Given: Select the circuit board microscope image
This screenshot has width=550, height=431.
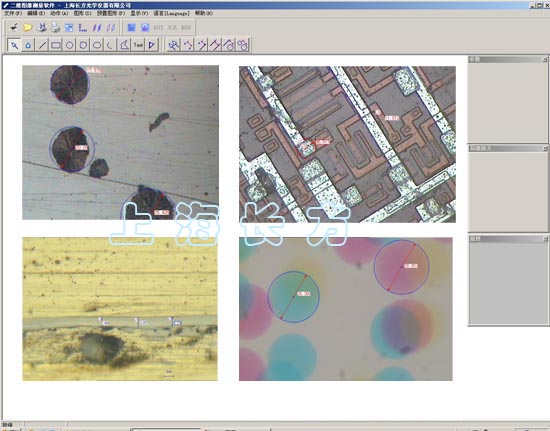Looking at the screenshot, I should click(x=347, y=144).
